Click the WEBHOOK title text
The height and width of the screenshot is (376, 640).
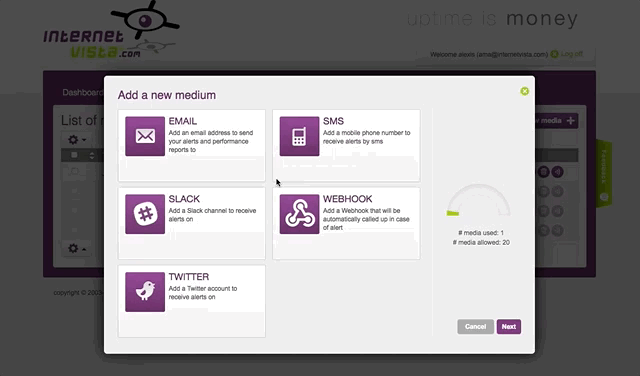click(x=347, y=199)
